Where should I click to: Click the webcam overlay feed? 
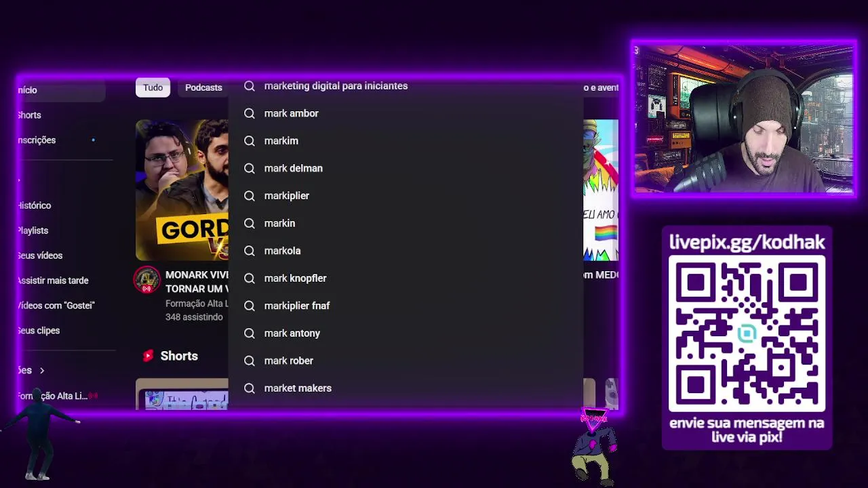[744, 121]
